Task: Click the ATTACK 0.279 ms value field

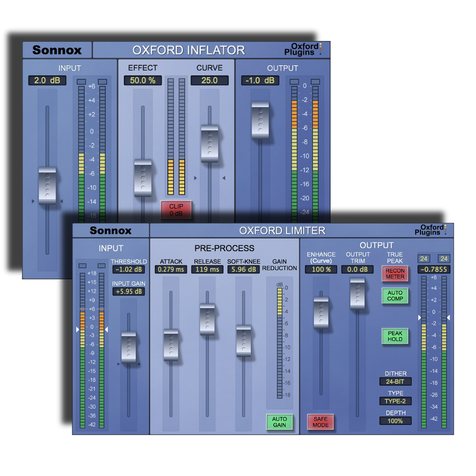Action: pos(171,270)
